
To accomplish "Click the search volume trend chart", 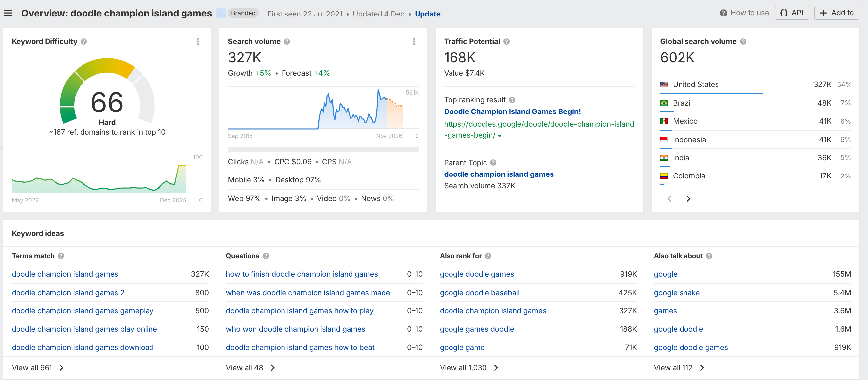I will [x=323, y=109].
